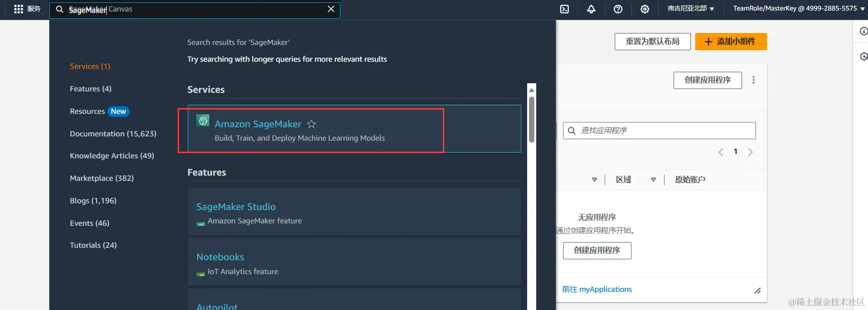Click the 重置为默认布局 button
The width and height of the screenshot is (868, 310).
(653, 42)
